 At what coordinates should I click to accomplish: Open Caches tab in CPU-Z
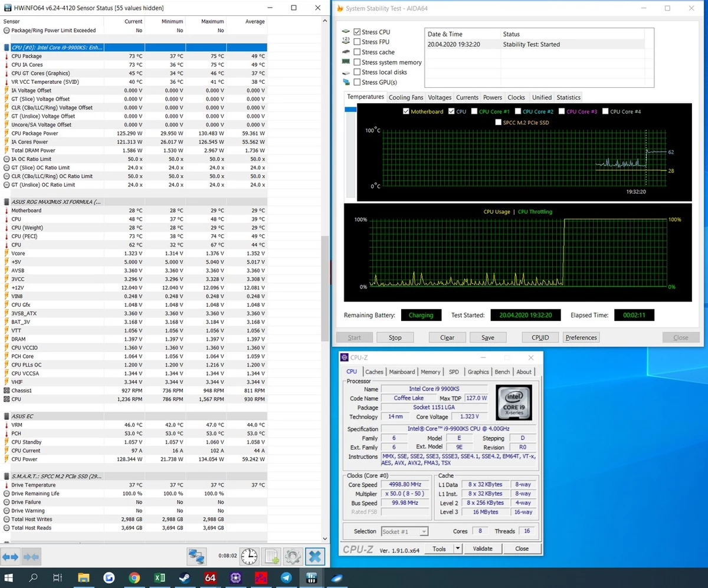coord(374,372)
